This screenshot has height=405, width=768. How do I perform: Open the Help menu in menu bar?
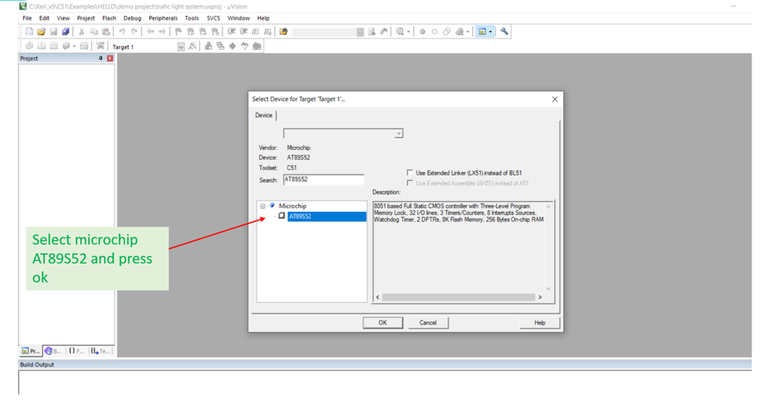[264, 18]
